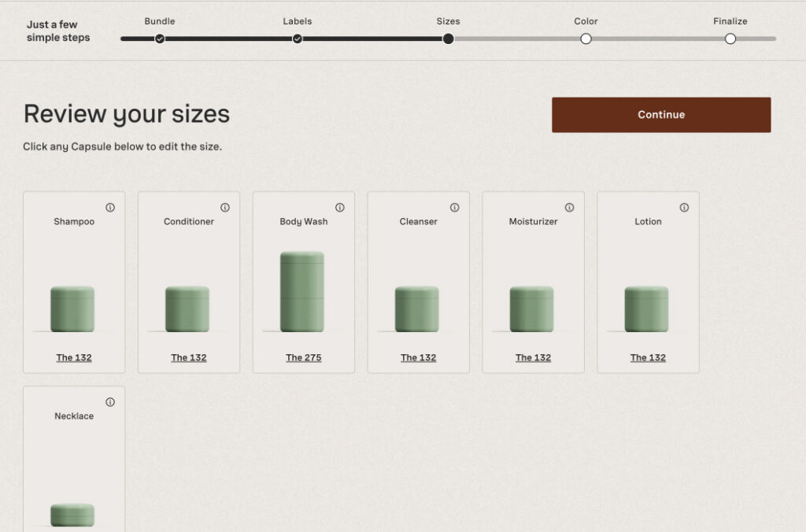Select the Necklace capsule image
This screenshot has height=532, width=806.
tap(72, 515)
